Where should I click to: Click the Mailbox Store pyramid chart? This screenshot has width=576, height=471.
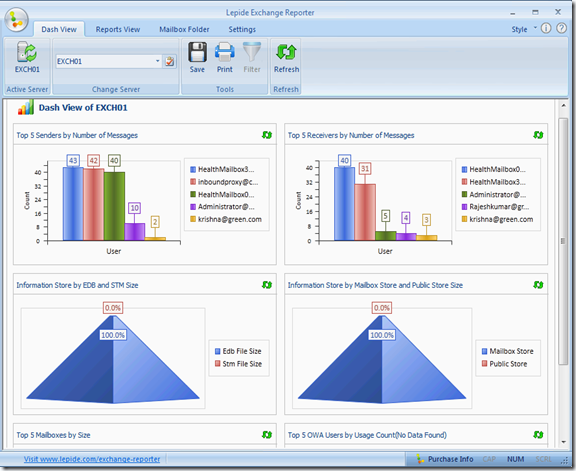[382, 360]
